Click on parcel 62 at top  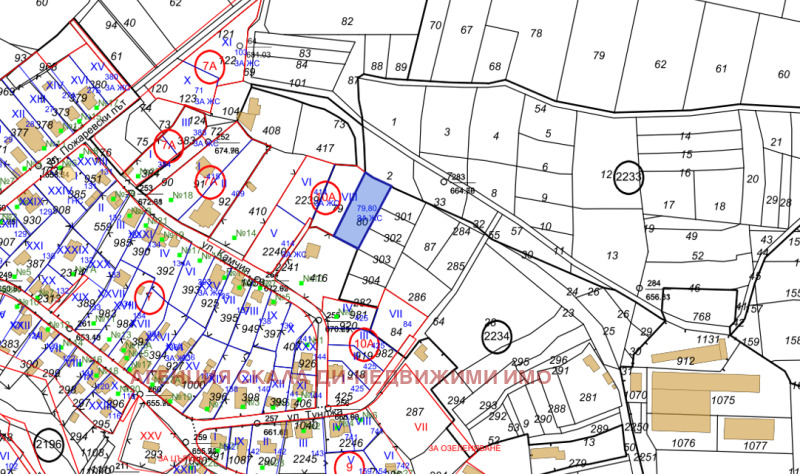pyautogui.click(x=659, y=66)
